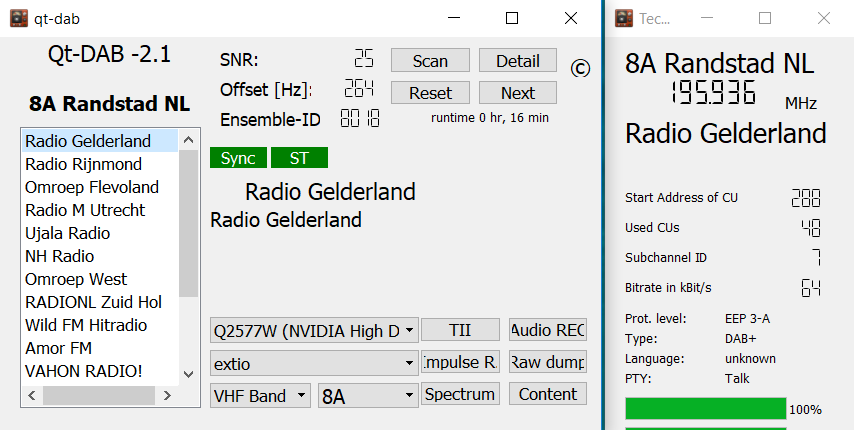
Task: Select RADIONL Zuid Hol service
Action: click(100, 302)
